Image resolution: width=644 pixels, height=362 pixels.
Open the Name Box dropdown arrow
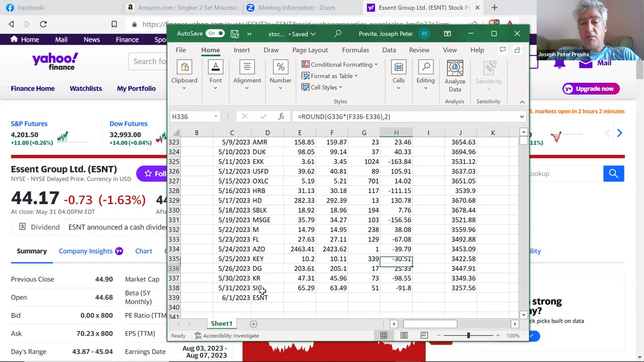216,117
